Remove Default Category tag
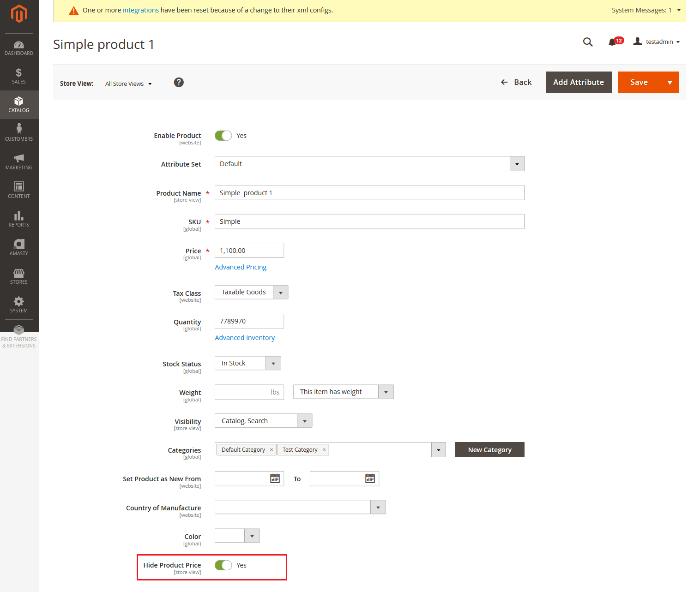Screen dimensions: 700x592 pos(272,450)
